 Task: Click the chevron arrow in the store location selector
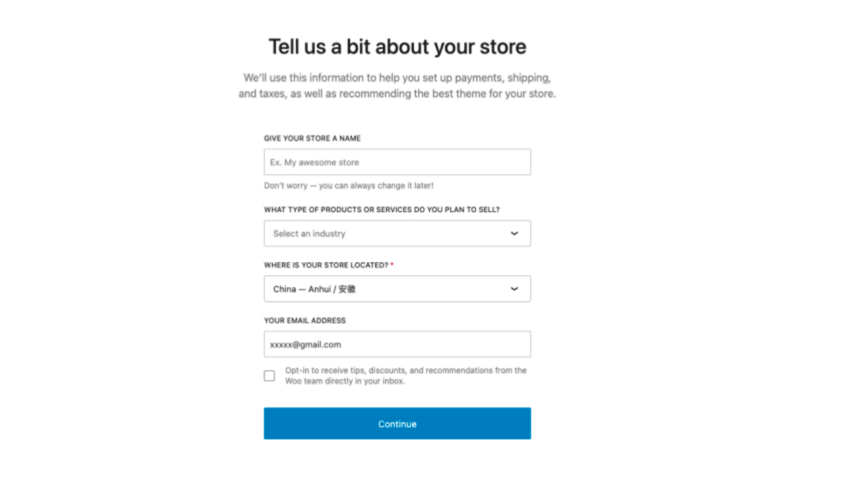coord(514,289)
